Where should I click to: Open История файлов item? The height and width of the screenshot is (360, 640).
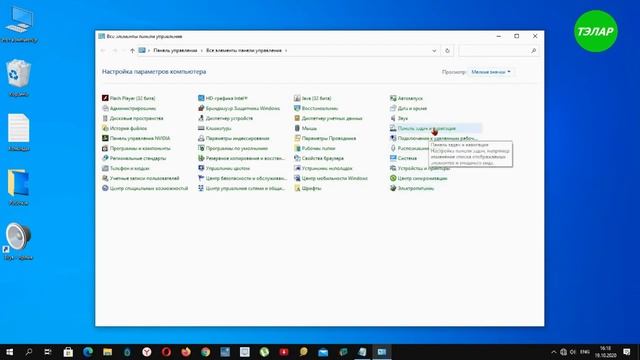point(124,128)
